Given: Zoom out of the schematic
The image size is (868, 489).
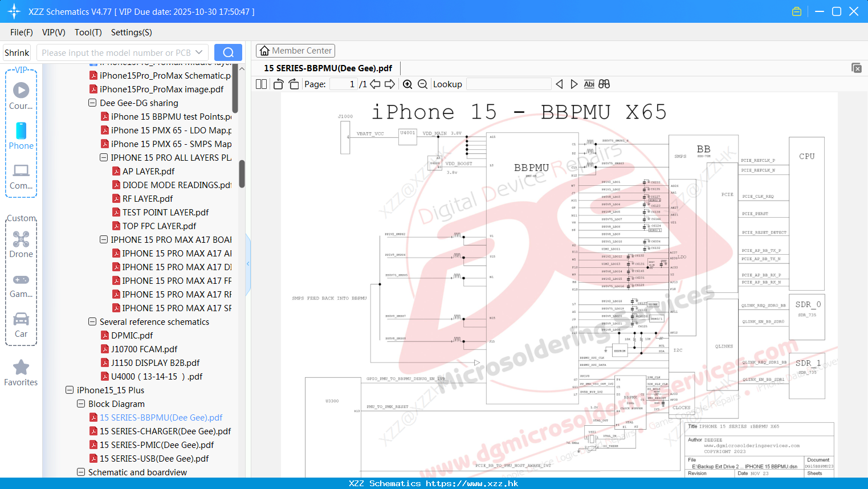Looking at the screenshot, I should coord(422,84).
